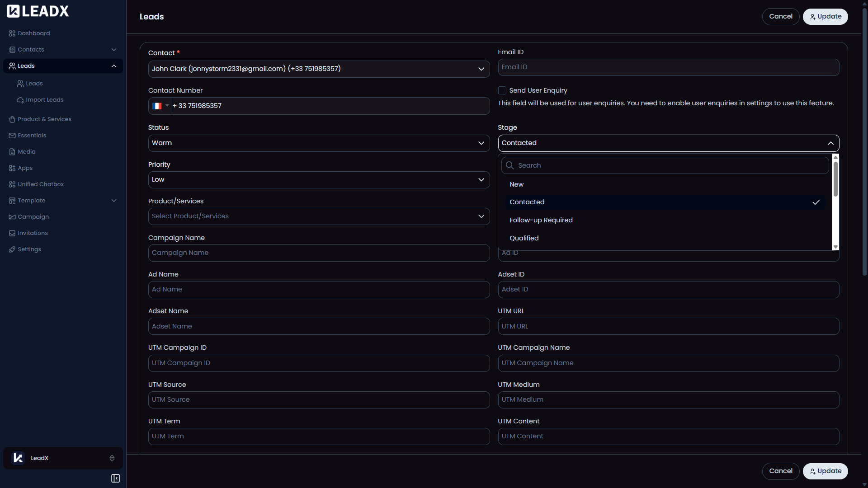The width and height of the screenshot is (868, 488).
Task: Click the Import Leads cloud icon
Action: point(20,100)
